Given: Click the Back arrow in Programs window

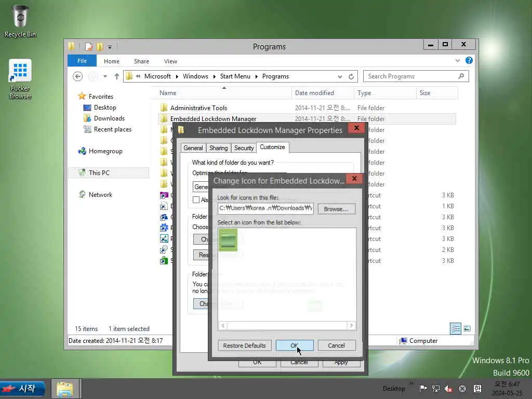Looking at the screenshot, I should coord(78,76).
